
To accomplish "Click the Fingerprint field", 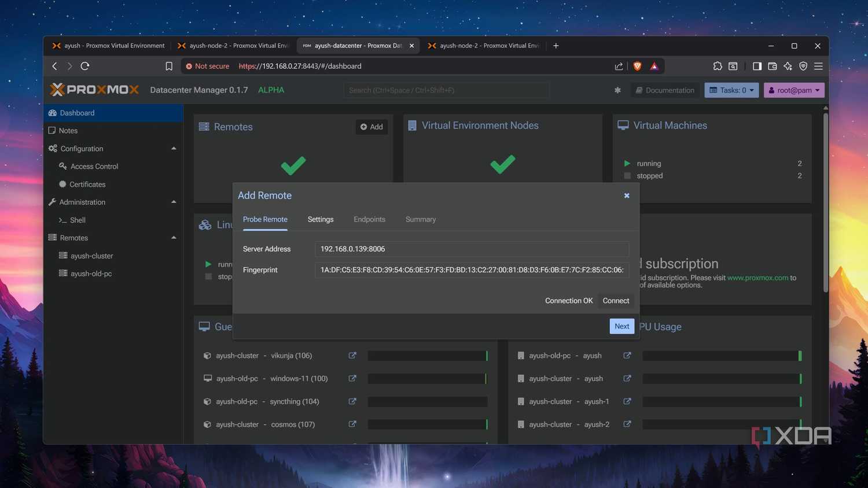I will (472, 270).
